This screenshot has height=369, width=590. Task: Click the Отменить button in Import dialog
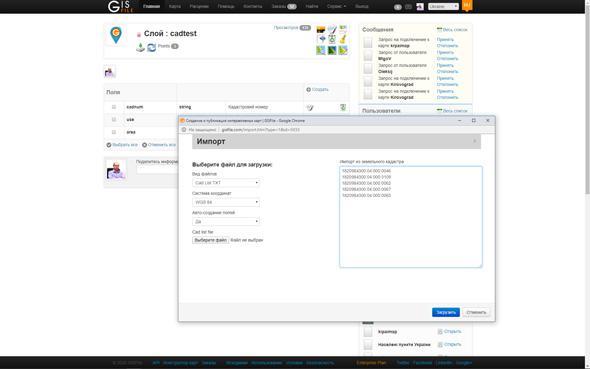tap(476, 312)
